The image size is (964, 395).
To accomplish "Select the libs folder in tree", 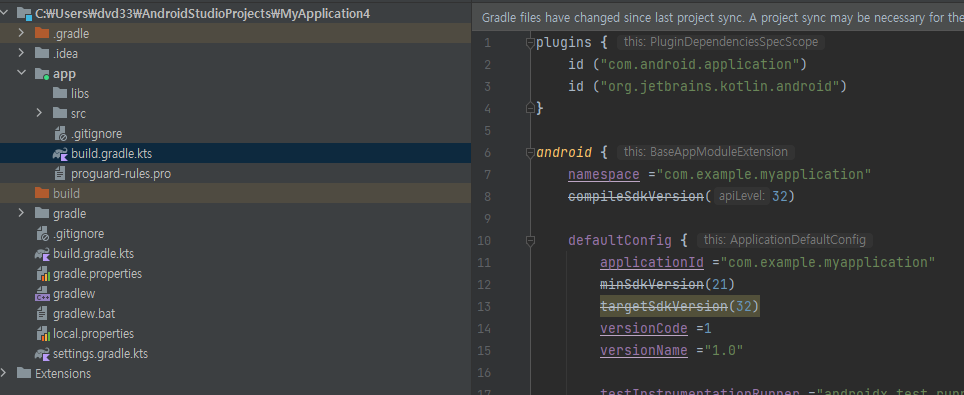I will 80,94.
